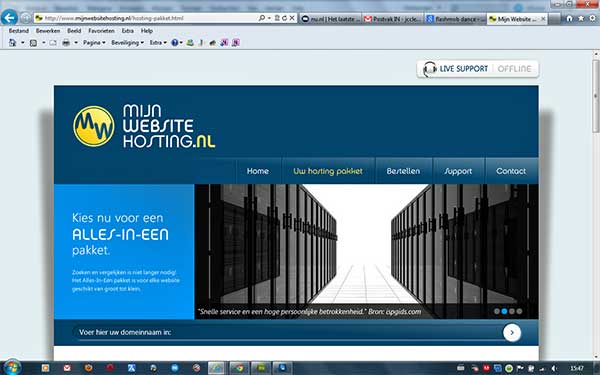The image size is (600, 375).
Task: Open the Windows Start button
Action: (x=11, y=368)
